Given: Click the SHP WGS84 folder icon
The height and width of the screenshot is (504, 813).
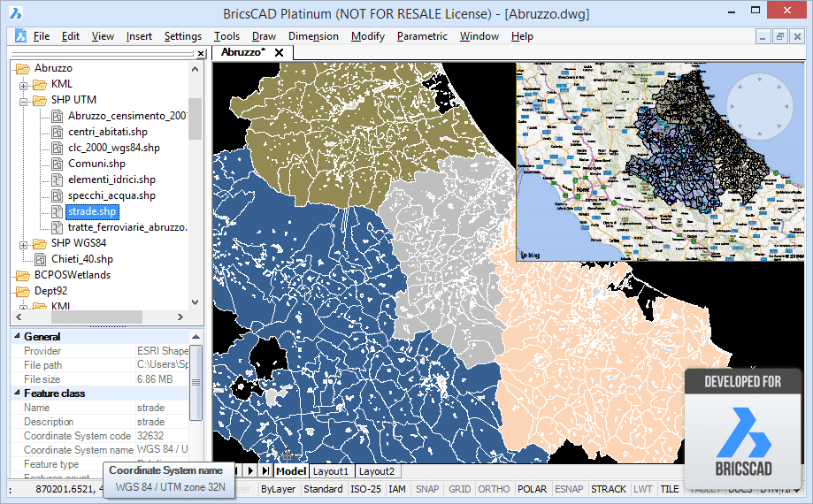Looking at the screenshot, I should tap(40, 243).
